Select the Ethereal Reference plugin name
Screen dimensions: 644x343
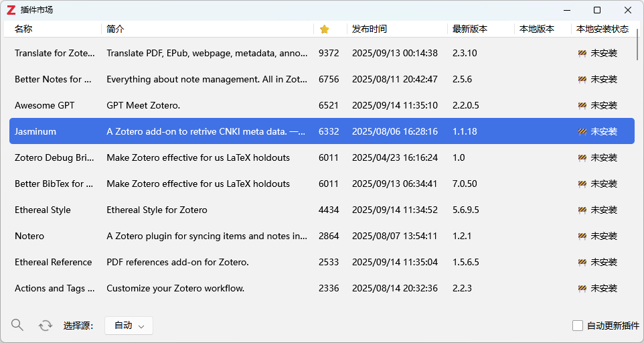coord(54,262)
